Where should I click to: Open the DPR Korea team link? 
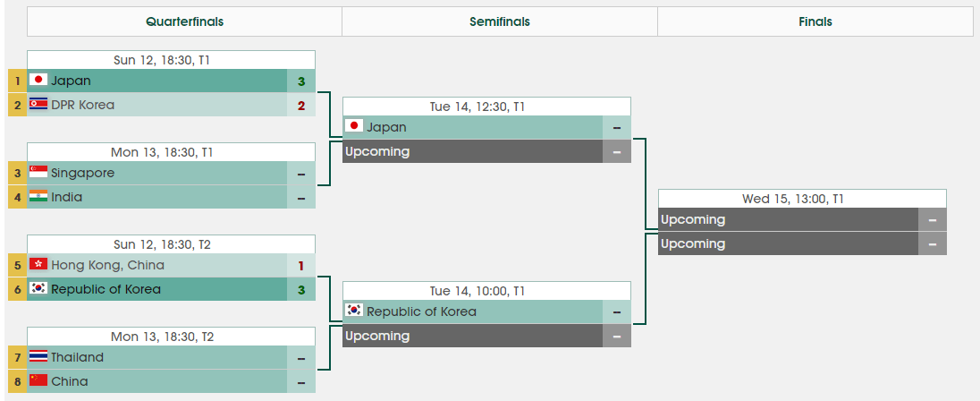click(83, 105)
